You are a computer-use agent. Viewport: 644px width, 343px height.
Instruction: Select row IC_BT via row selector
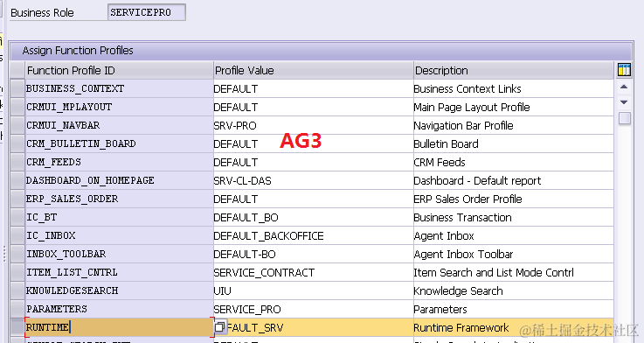tap(17, 217)
